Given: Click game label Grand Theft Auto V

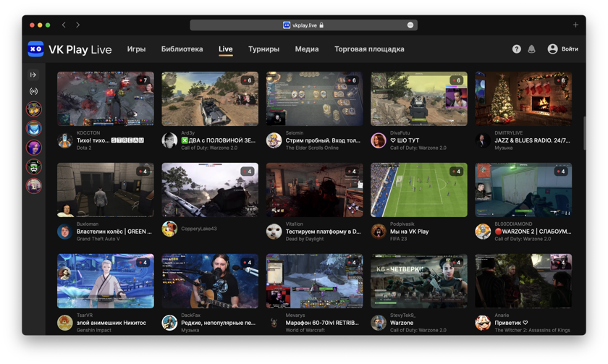Looking at the screenshot, I should (x=98, y=239).
